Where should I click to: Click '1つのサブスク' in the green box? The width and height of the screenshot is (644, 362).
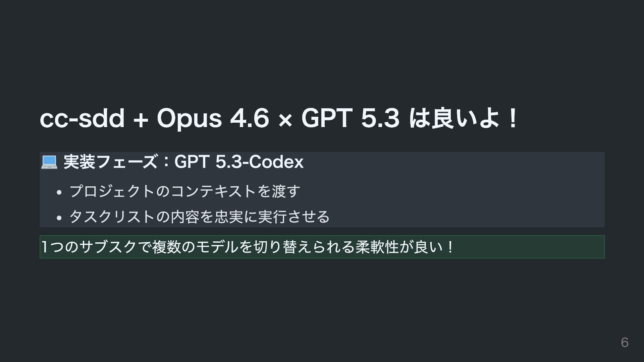[x=89, y=247]
